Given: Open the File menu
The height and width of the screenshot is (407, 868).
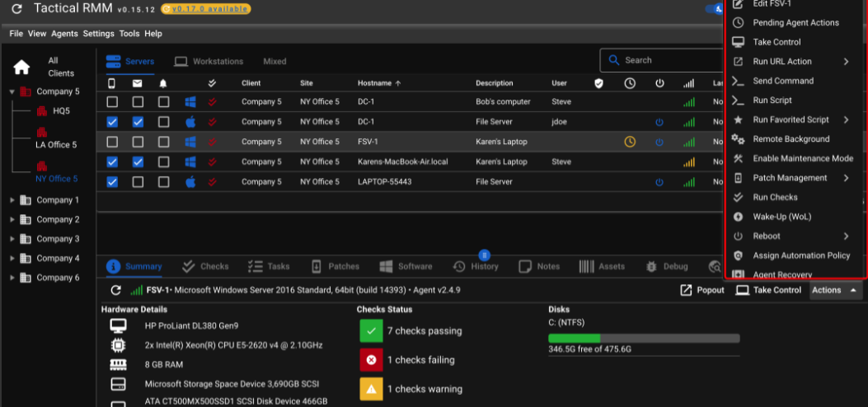Looking at the screenshot, I should (16, 34).
